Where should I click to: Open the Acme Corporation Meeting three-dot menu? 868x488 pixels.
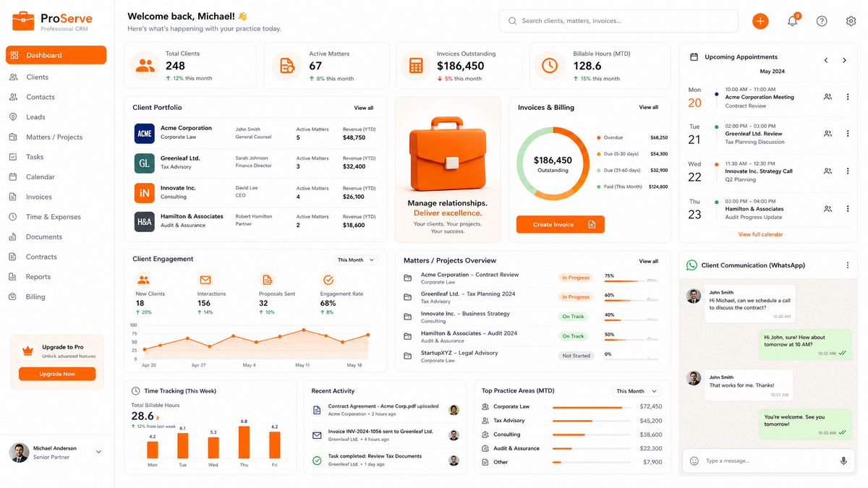848,96
